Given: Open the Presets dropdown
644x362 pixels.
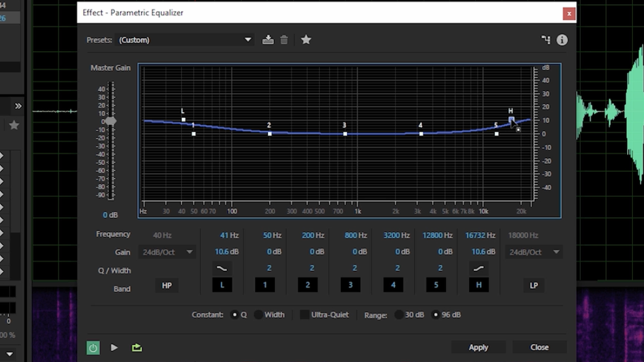Looking at the screenshot, I should [x=185, y=40].
